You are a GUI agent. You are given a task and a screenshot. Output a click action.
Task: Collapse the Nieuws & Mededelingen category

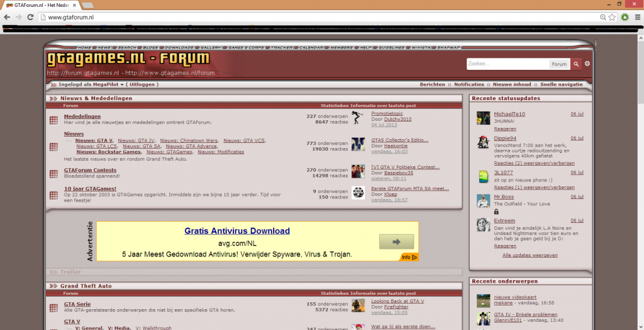pyautogui.click(x=53, y=98)
